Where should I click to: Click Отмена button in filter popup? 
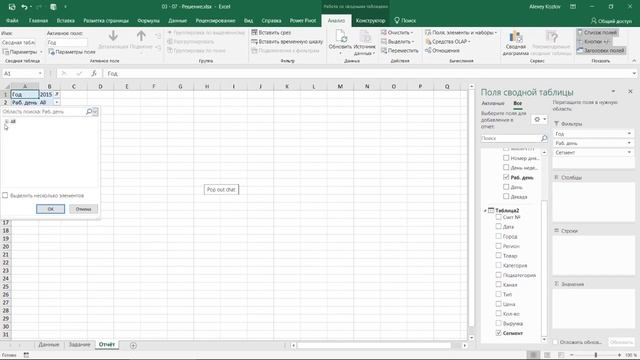coord(83,209)
